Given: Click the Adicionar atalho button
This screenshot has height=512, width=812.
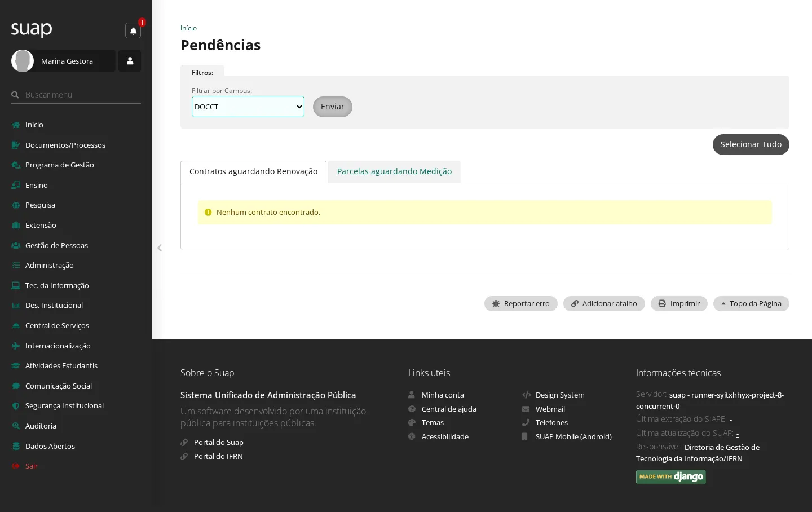Looking at the screenshot, I should [x=604, y=303].
